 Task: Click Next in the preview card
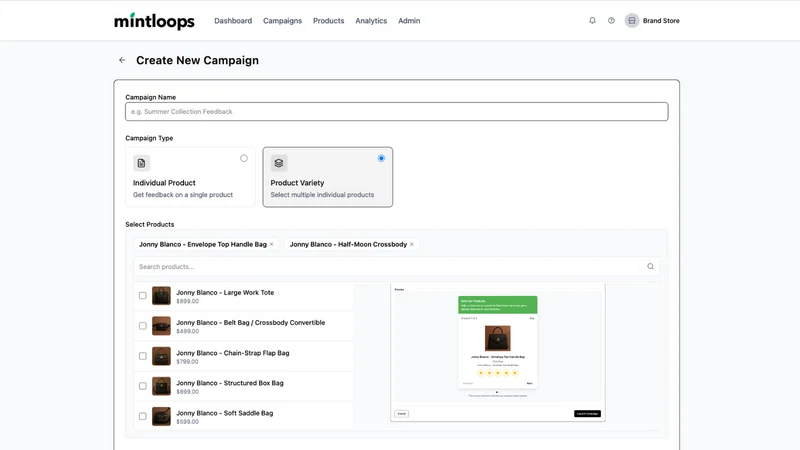coord(530,383)
